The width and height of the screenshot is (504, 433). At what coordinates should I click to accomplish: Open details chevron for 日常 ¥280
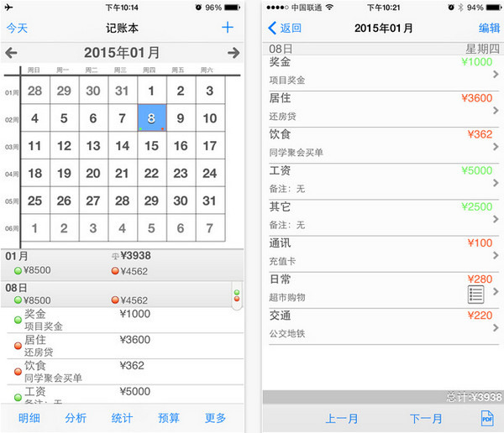pos(496,292)
